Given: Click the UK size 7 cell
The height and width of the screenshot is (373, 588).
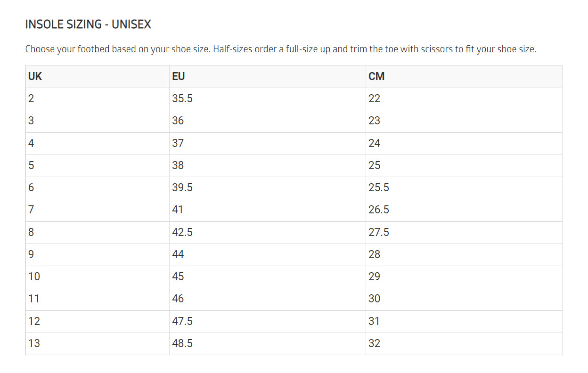Looking at the screenshot, I should coord(32,210).
